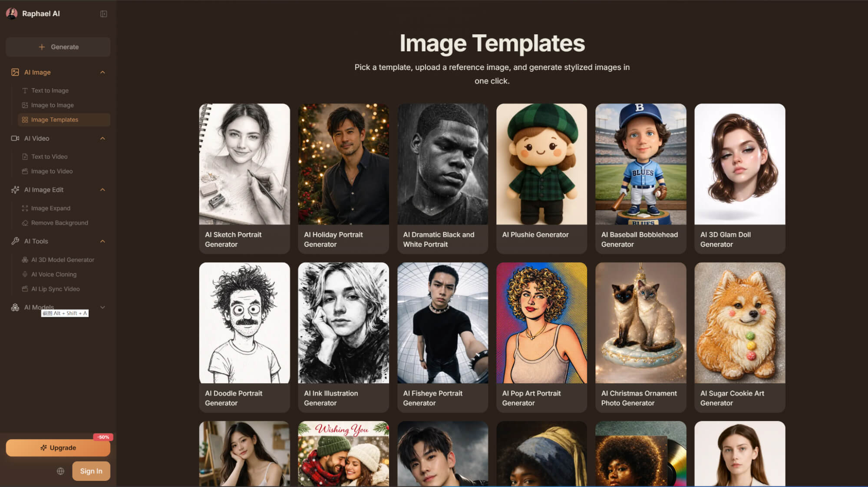Open AI Pop Art Portrait Generator template

point(541,337)
